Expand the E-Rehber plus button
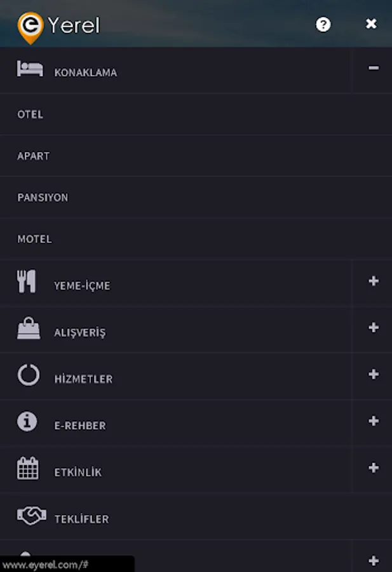Viewport: 392px width, 572px height. point(374,421)
